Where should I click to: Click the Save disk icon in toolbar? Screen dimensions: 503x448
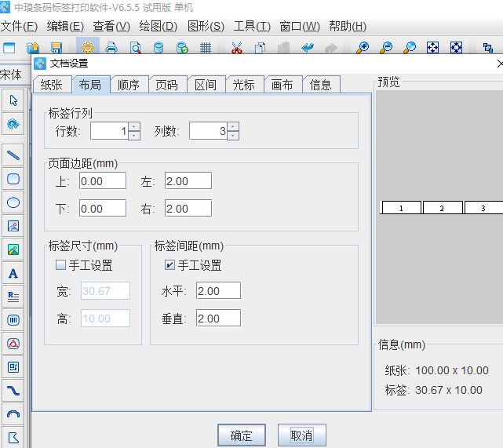tap(56, 48)
